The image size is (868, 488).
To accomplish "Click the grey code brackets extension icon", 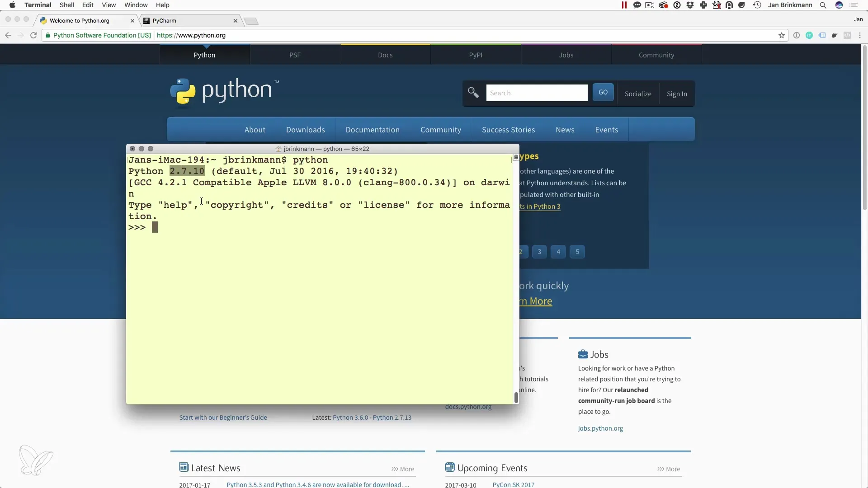I will click(847, 35).
